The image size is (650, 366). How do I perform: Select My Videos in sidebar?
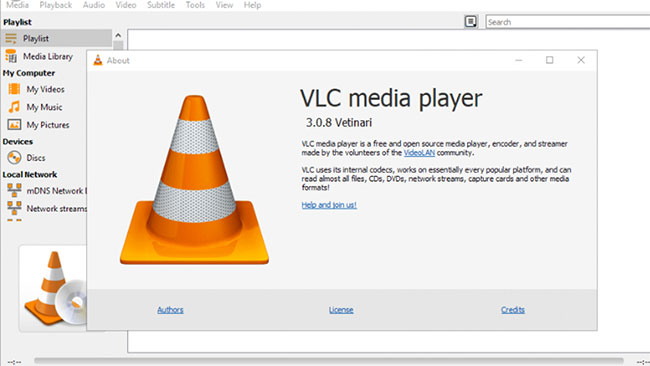coord(45,89)
